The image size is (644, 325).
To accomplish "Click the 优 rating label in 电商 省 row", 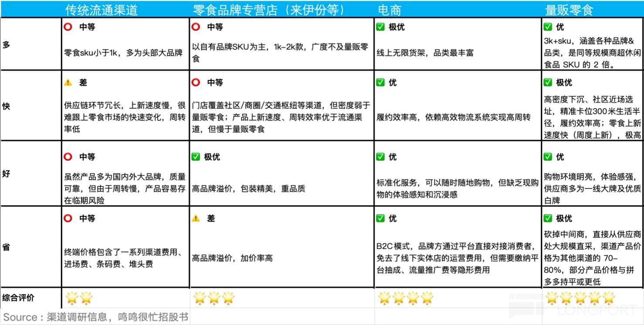I will pyautogui.click(x=393, y=218).
